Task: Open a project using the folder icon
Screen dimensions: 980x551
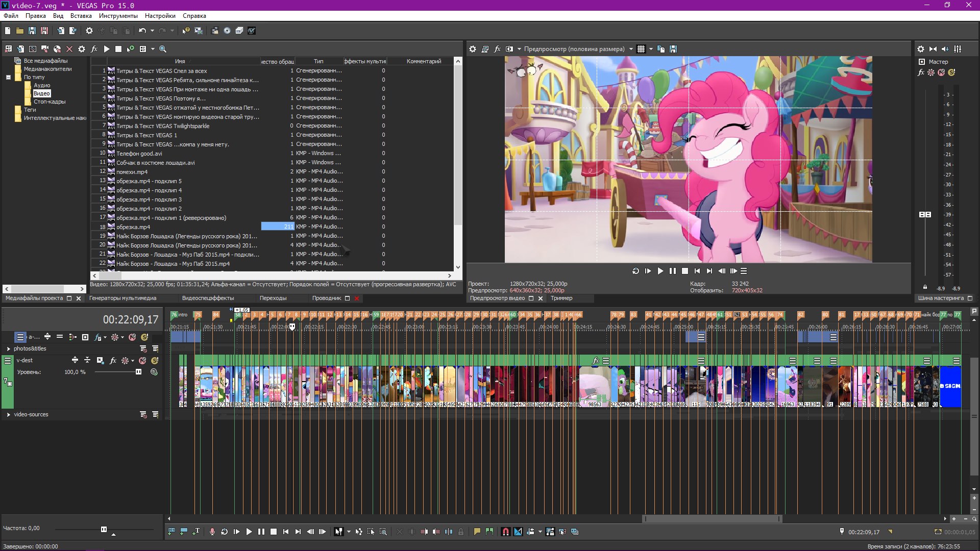Action: (x=20, y=31)
